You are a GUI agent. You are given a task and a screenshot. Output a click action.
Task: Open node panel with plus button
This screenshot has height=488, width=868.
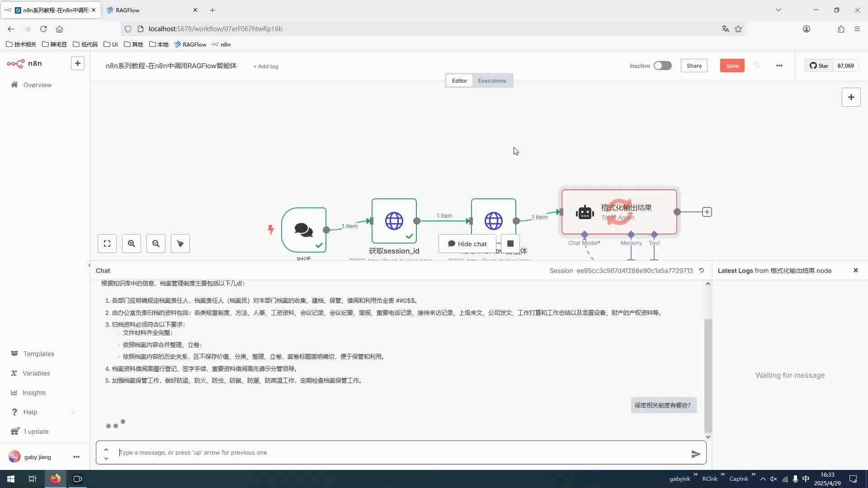pyautogui.click(x=851, y=97)
